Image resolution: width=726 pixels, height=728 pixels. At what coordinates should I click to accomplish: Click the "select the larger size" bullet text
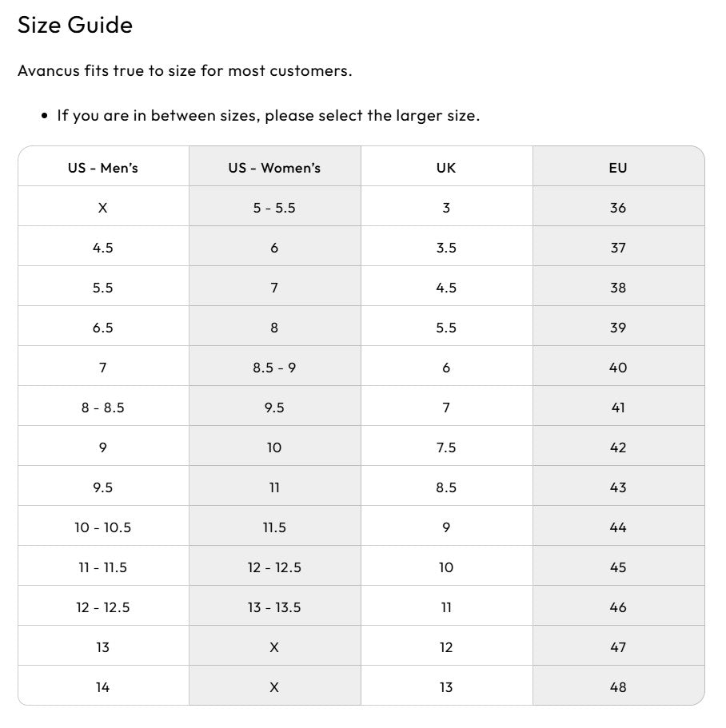click(x=268, y=115)
